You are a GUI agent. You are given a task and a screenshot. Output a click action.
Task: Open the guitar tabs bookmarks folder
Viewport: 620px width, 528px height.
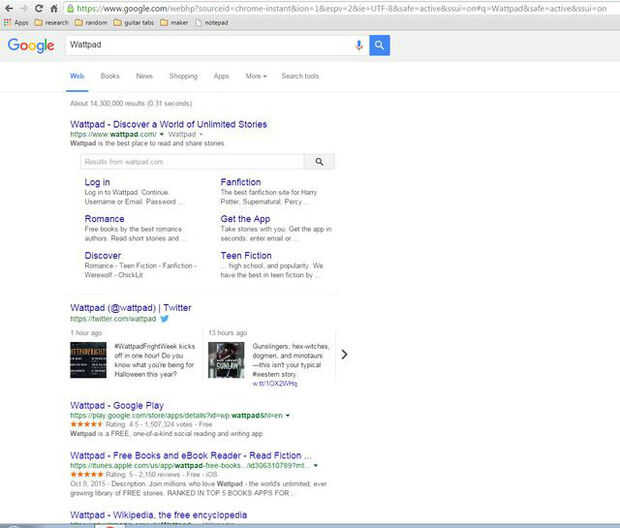[134, 23]
